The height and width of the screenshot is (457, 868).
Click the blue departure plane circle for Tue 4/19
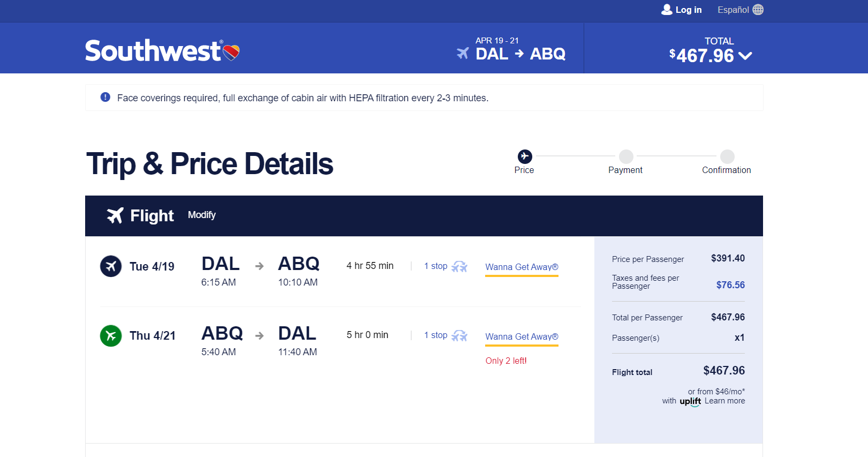(x=111, y=266)
